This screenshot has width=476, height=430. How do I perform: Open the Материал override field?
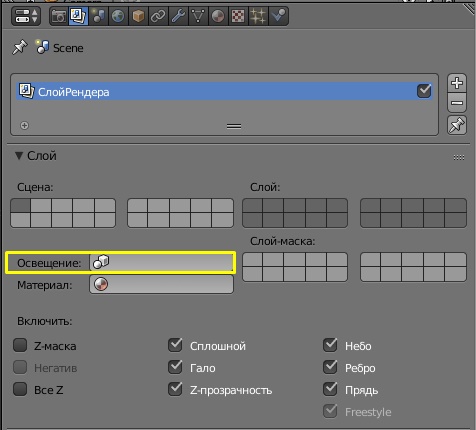[x=161, y=285]
